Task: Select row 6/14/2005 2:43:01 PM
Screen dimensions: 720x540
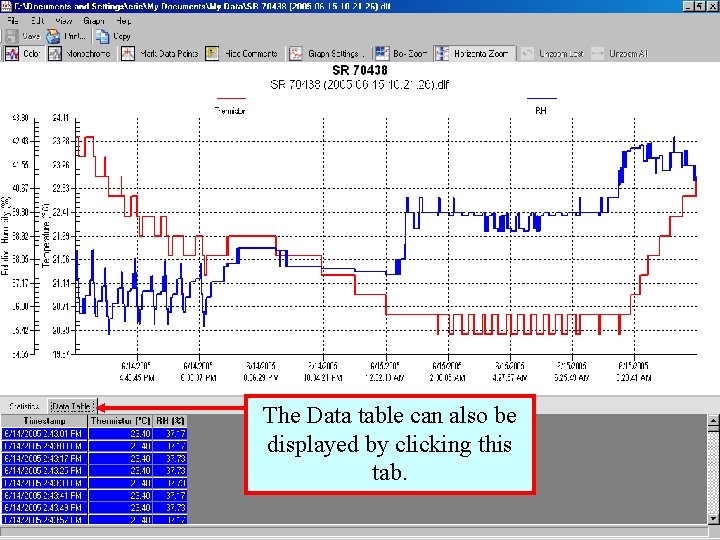Action: coord(94,433)
